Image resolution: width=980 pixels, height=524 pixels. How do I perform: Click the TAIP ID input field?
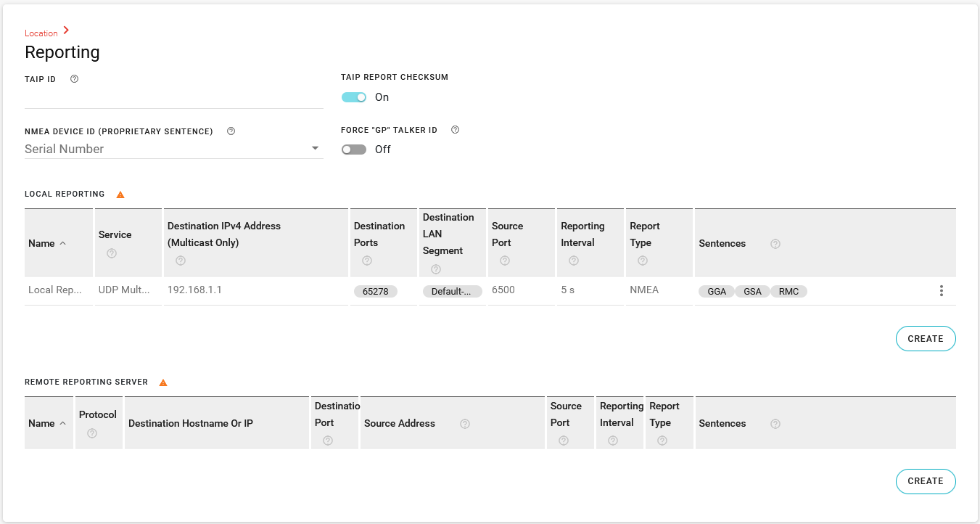click(x=173, y=98)
